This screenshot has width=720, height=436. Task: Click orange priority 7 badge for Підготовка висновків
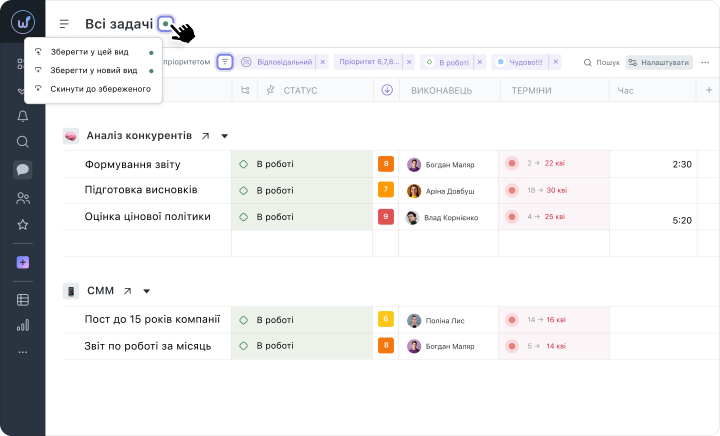pyautogui.click(x=385, y=190)
